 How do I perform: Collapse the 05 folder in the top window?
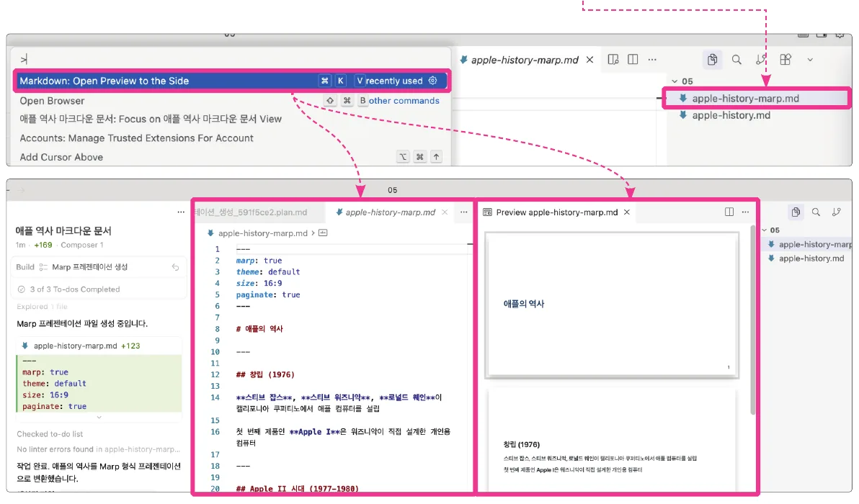(675, 81)
